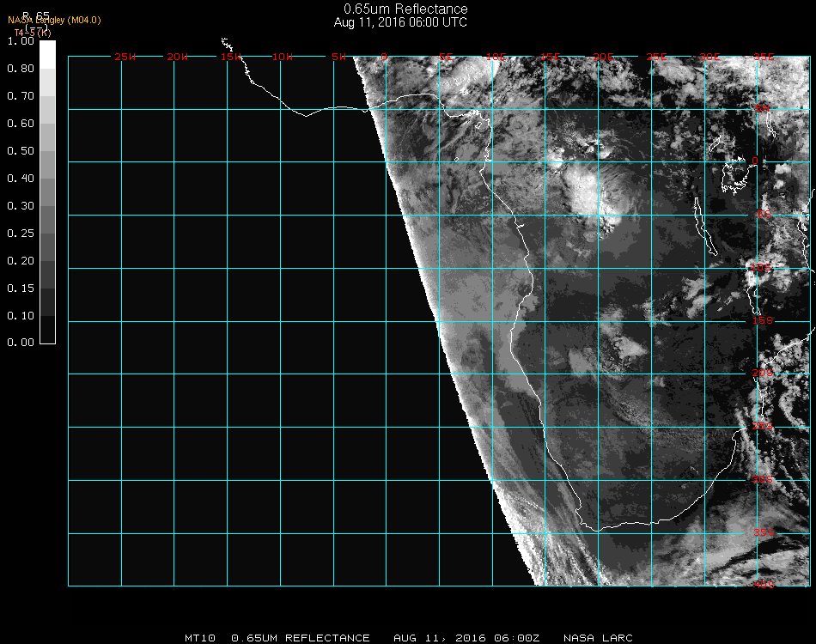Click the 15S latitude label
Image resolution: width=816 pixels, height=644 pixels.
point(763,320)
